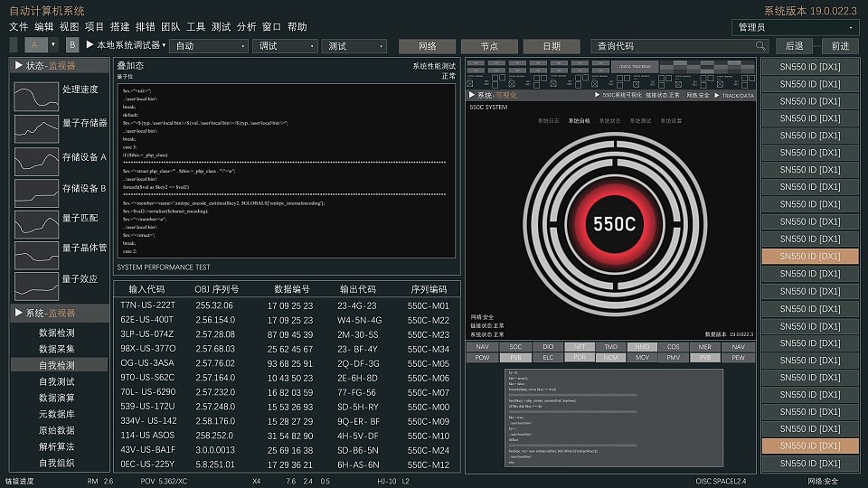Click the red 550C center dial
Viewport: 868px width, 488px height.
click(615, 224)
